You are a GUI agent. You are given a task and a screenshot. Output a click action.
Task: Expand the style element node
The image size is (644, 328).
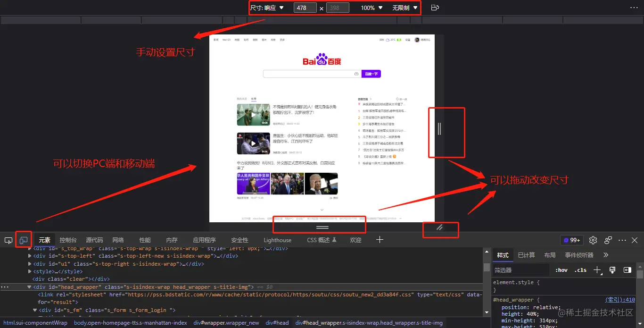tap(30, 271)
